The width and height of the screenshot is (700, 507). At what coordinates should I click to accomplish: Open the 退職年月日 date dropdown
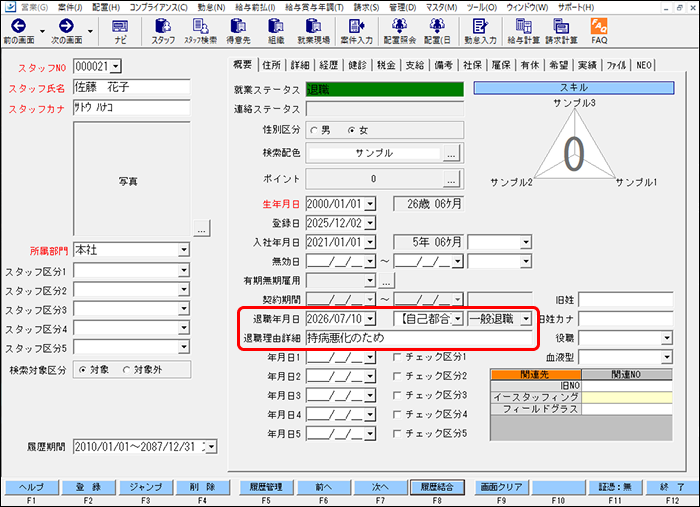click(370, 319)
